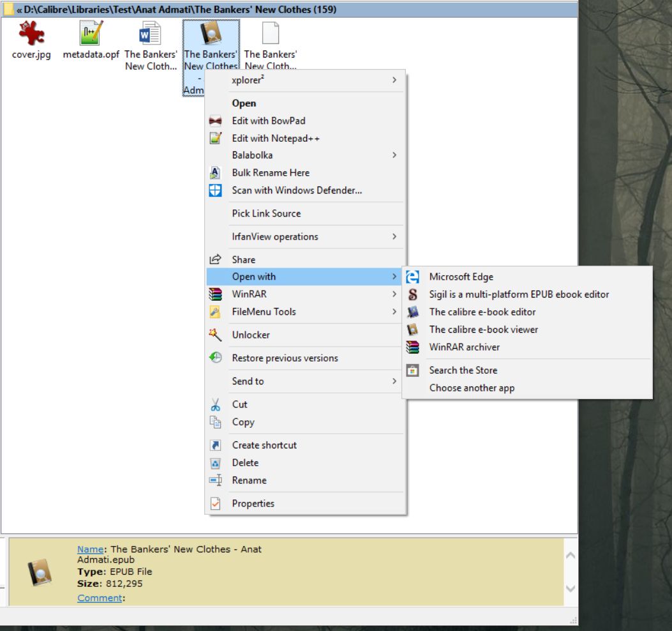Select Edit with BowPad
Viewport: 672px width, 631px height.
pos(304,121)
